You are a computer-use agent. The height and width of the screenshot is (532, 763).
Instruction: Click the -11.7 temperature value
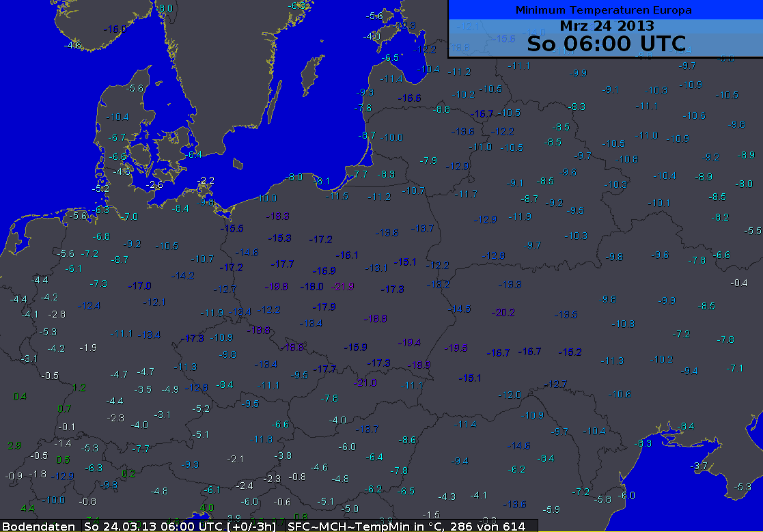click(465, 194)
